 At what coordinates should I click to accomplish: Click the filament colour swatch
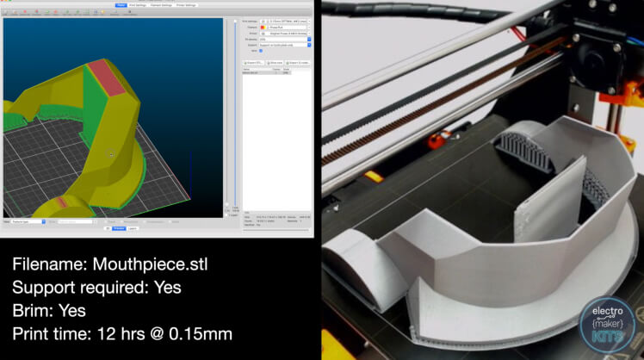click(x=263, y=27)
